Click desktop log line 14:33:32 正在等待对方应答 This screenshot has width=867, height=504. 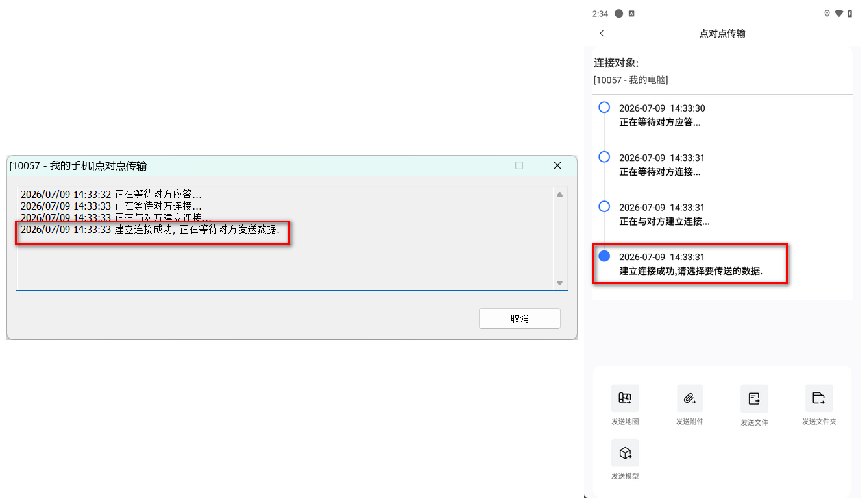coord(111,194)
